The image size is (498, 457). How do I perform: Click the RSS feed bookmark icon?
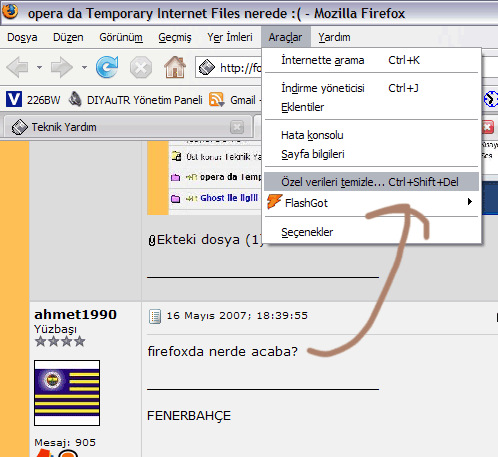216,100
